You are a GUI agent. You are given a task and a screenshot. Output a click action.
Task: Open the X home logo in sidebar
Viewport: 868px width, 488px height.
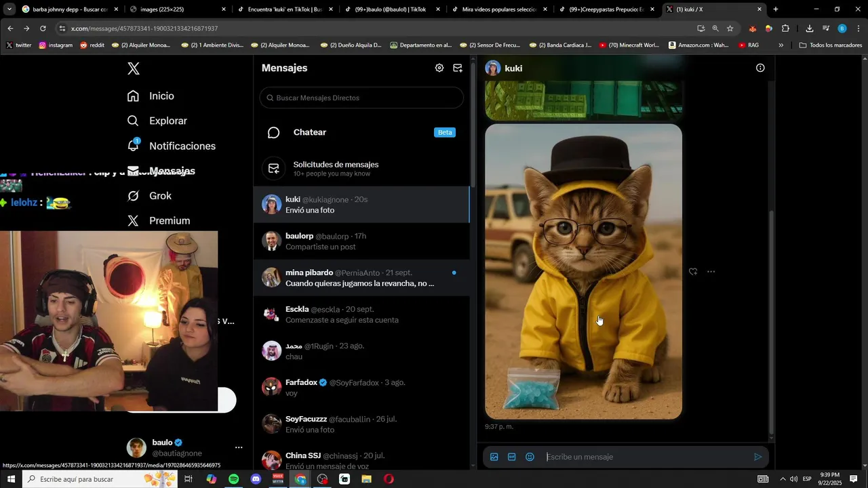point(134,68)
